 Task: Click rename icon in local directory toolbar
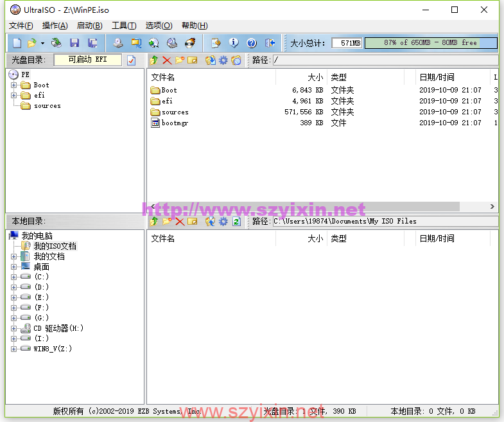click(192, 222)
